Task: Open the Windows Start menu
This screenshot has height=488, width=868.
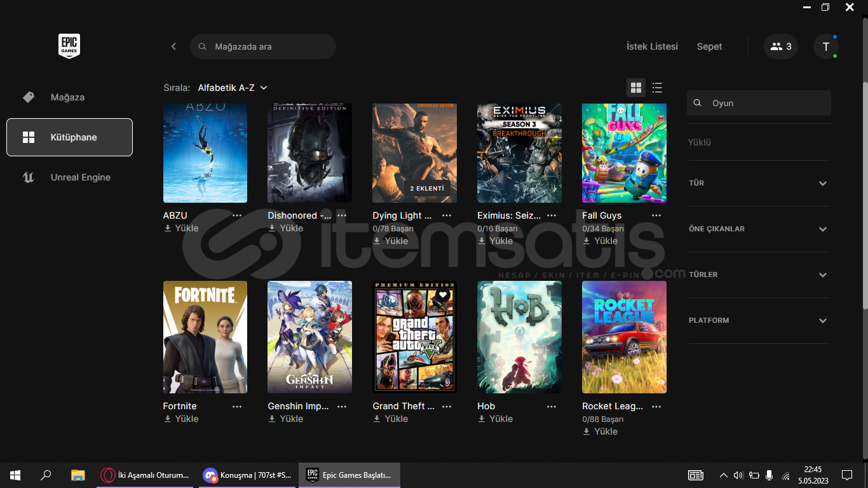Action: [15, 475]
